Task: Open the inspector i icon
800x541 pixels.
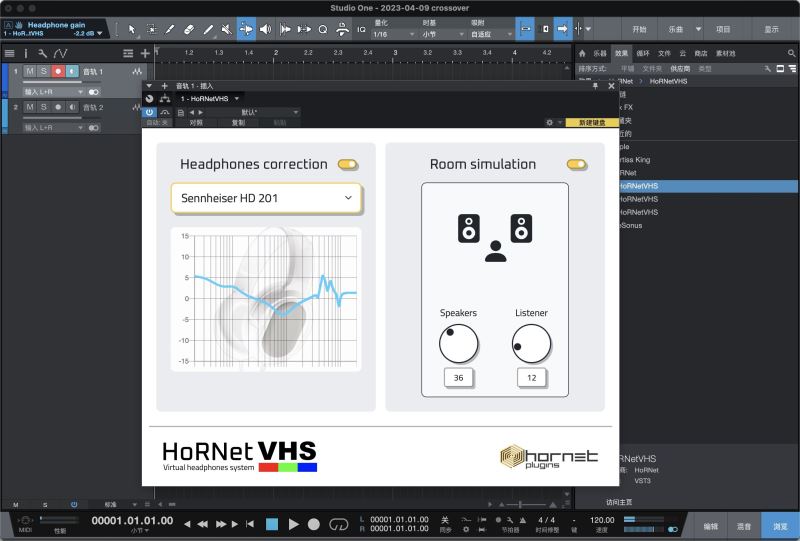Action: (26, 53)
